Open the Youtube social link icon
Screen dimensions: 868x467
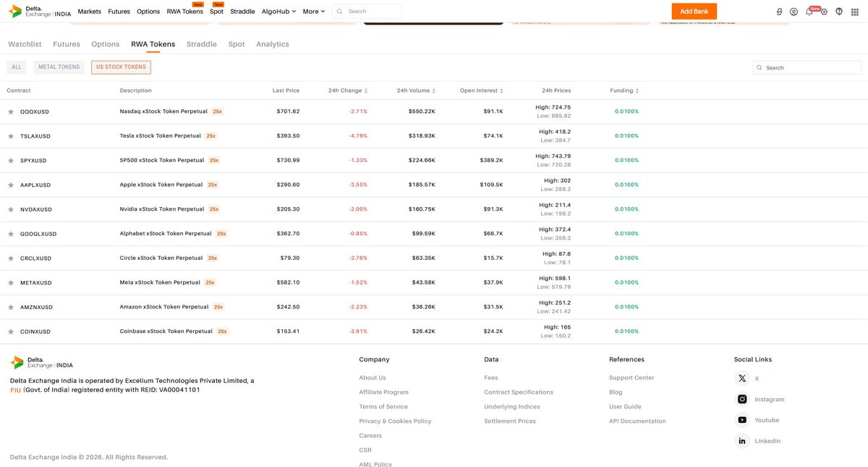tap(742, 420)
